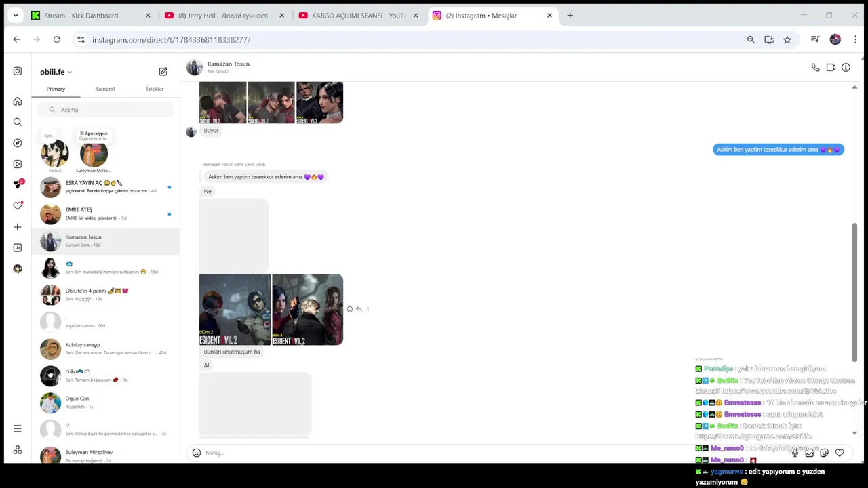Click the address bar URL
The image size is (868, 488).
172,40
